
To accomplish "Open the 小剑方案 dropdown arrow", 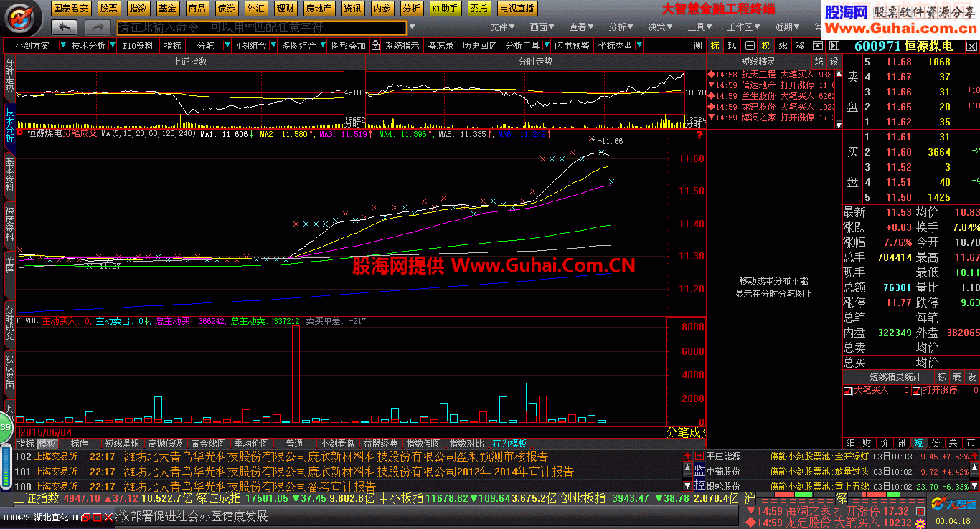I will 62,45.
